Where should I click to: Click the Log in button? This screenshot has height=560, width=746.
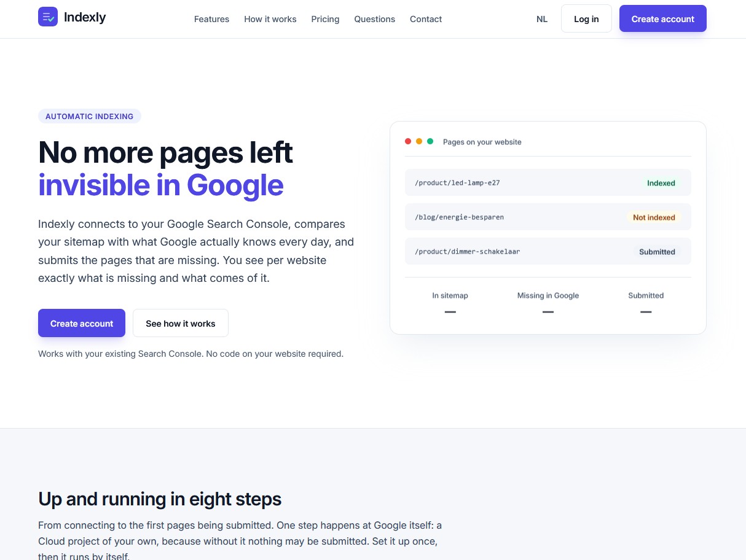tap(586, 19)
